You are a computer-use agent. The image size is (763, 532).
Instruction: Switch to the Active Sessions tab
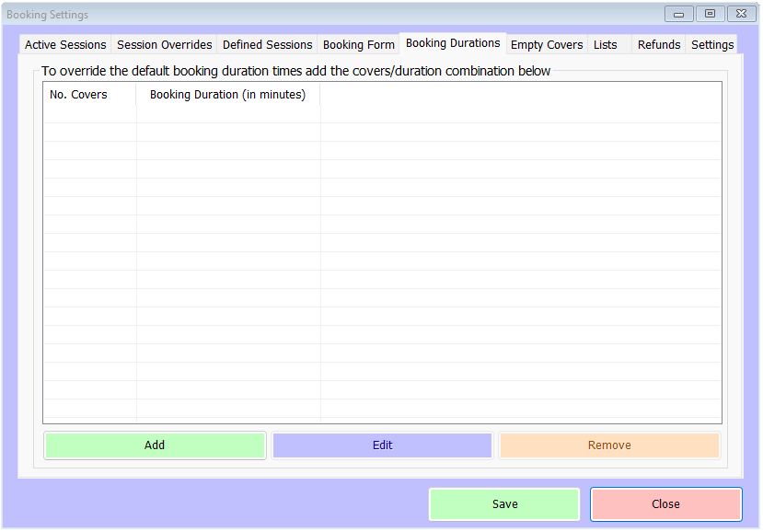(x=65, y=44)
